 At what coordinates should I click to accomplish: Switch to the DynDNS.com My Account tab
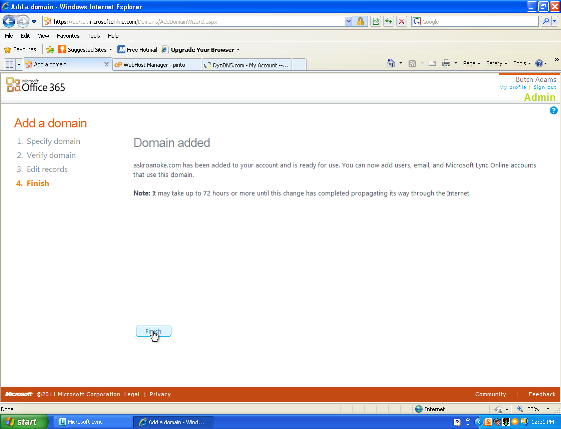(x=247, y=65)
